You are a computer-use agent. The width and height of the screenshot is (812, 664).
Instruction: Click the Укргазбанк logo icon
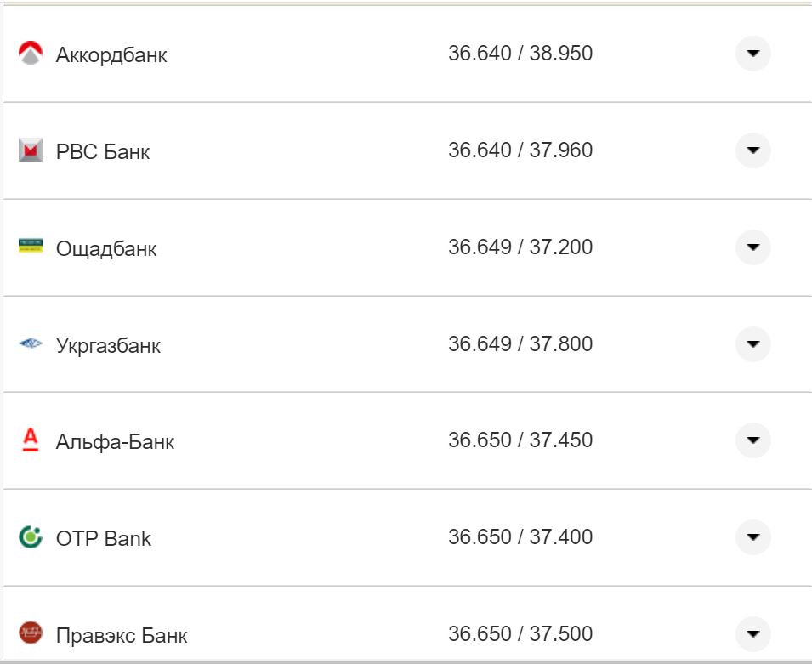click(x=31, y=344)
